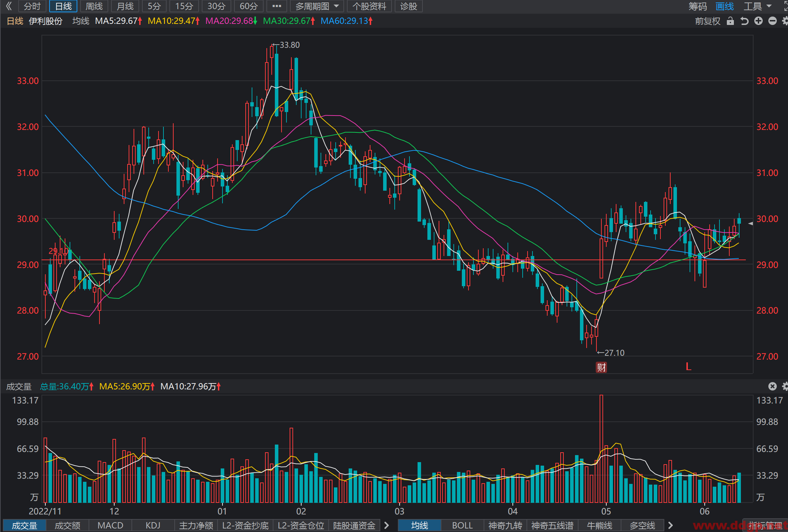Expand the 工具 tools dropdown
This screenshot has width=788, height=532.
point(757,6)
